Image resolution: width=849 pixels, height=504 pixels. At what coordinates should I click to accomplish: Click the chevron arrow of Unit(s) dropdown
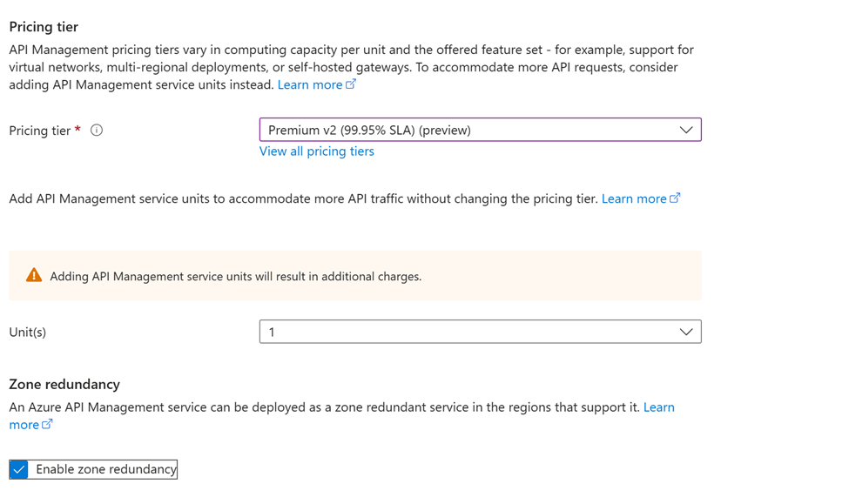[x=686, y=332]
